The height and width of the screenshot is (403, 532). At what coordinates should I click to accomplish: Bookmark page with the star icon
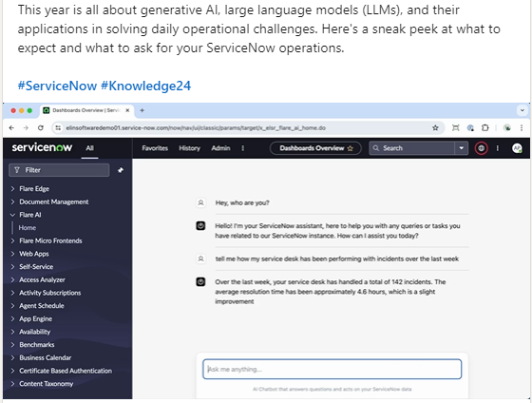pos(435,128)
